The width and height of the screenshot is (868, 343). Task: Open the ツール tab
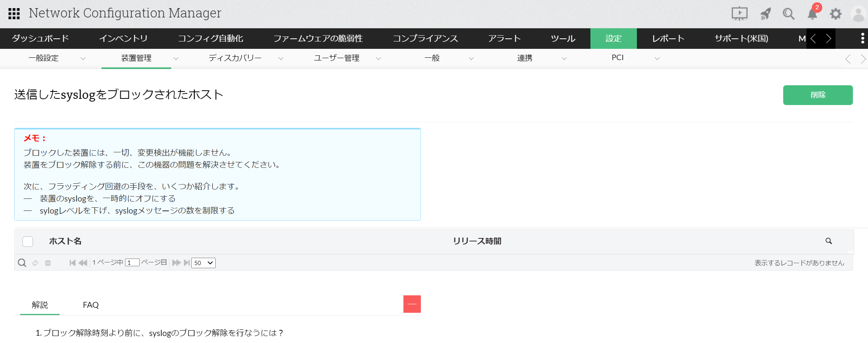coord(563,38)
